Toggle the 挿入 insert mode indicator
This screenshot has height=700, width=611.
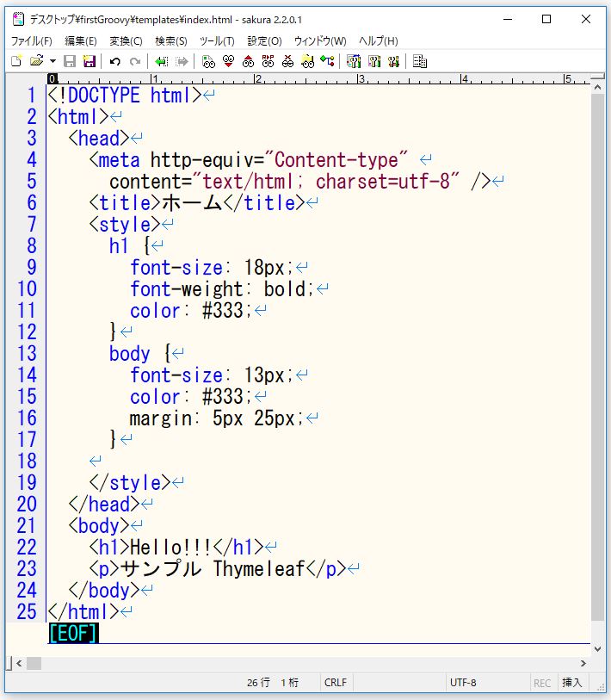click(571, 683)
